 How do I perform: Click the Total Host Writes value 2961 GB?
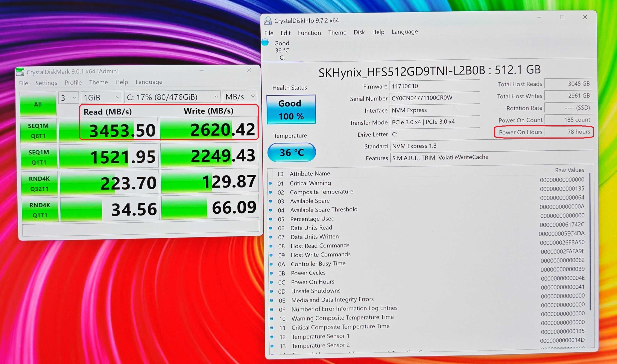click(569, 96)
